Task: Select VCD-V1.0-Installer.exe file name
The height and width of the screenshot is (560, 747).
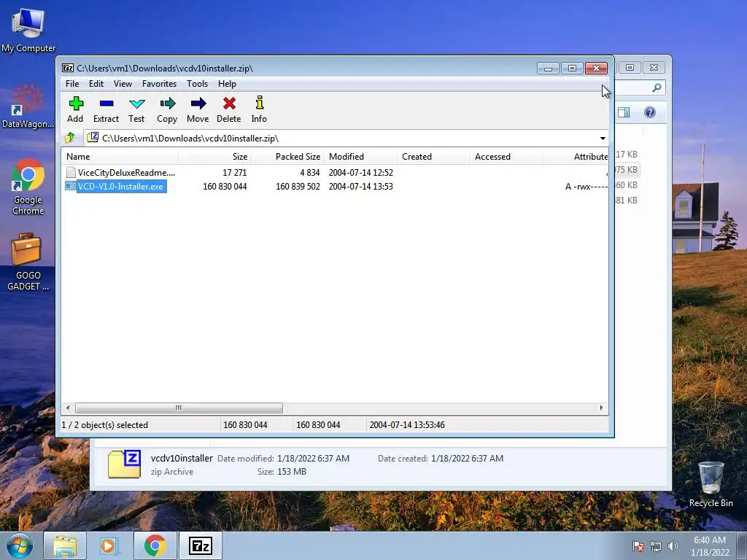Action: coord(120,186)
